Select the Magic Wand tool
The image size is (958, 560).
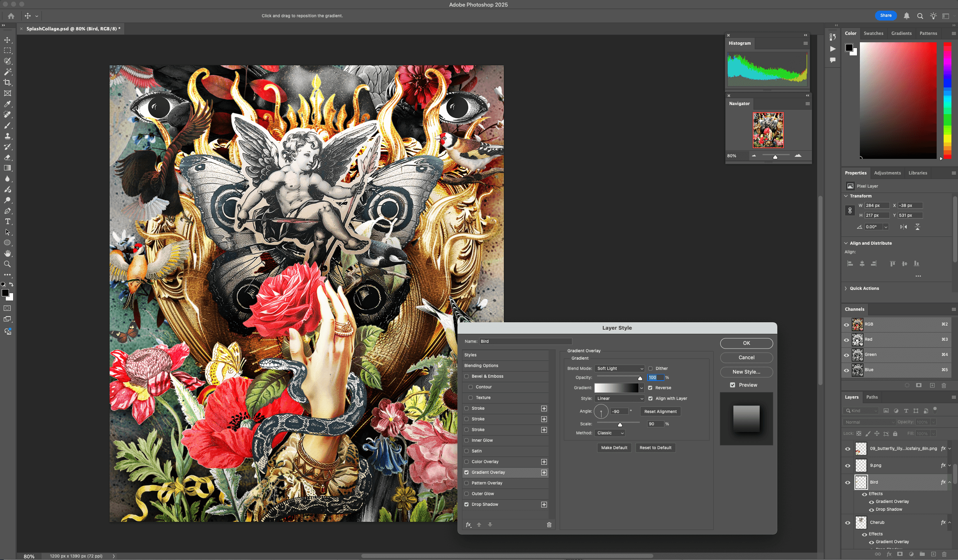pos(7,72)
